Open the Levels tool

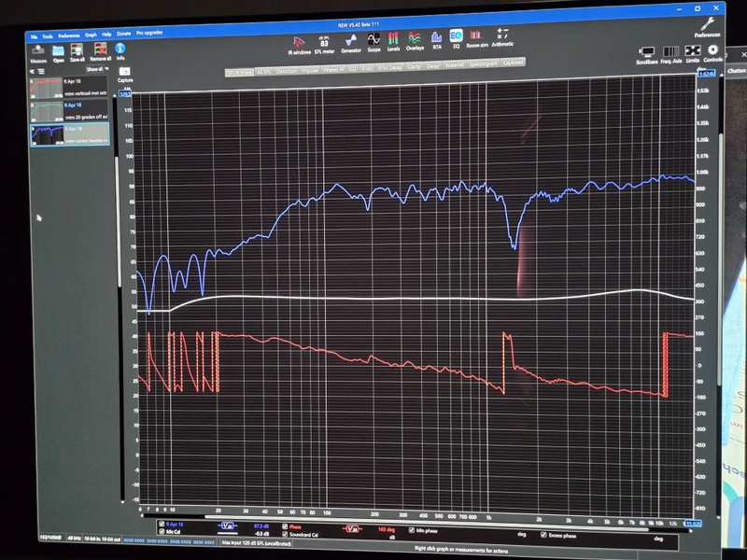point(393,42)
